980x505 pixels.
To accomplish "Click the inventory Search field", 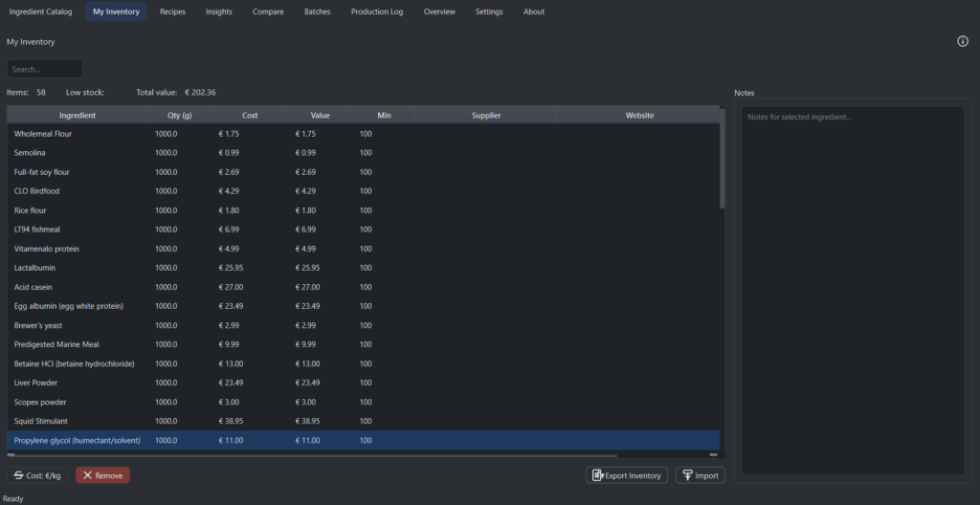I will click(44, 69).
